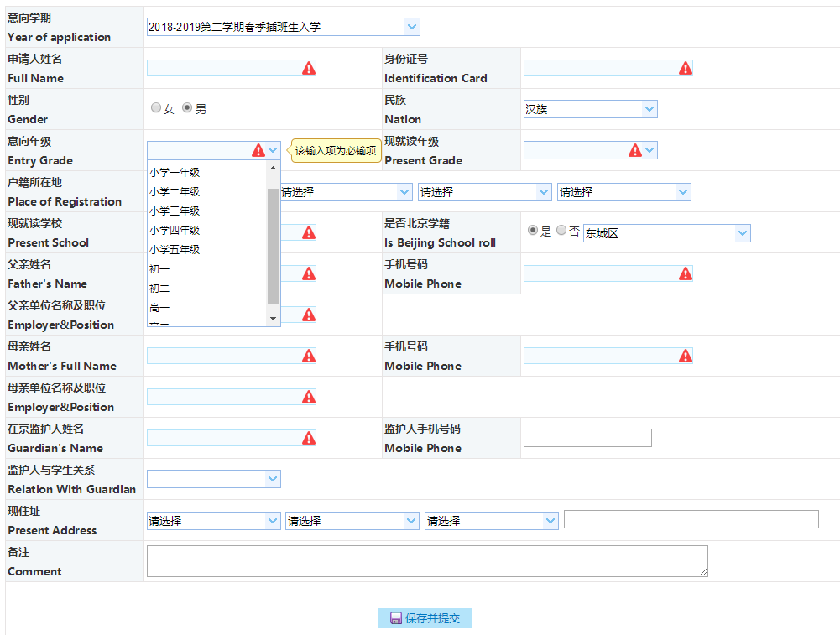Screen dimensions: 840x635
Task: Click the grade list scrollbar down arrow
Action: [273, 319]
